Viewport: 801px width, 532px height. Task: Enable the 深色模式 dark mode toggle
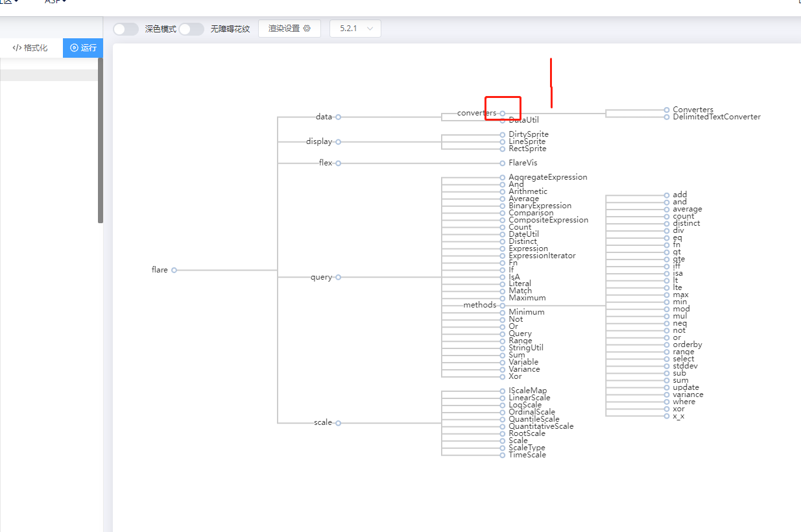126,29
